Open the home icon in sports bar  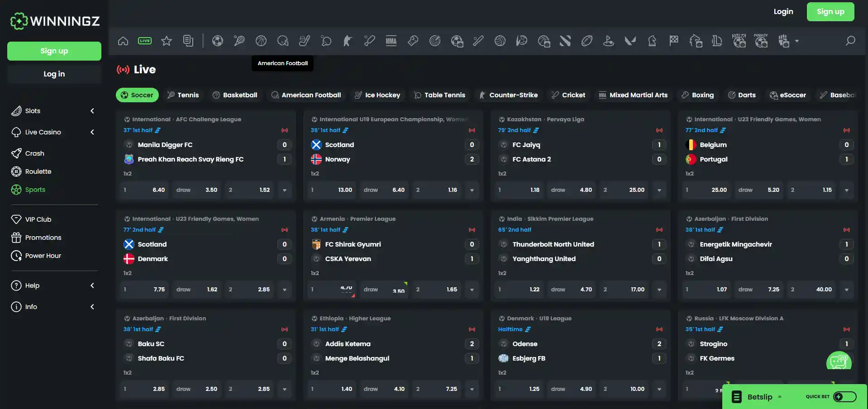(123, 41)
